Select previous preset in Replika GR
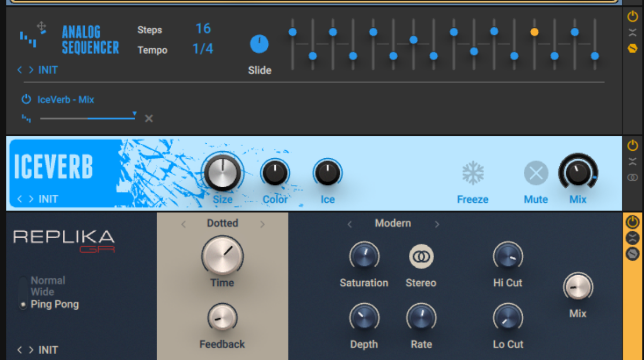 [x=20, y=350]
